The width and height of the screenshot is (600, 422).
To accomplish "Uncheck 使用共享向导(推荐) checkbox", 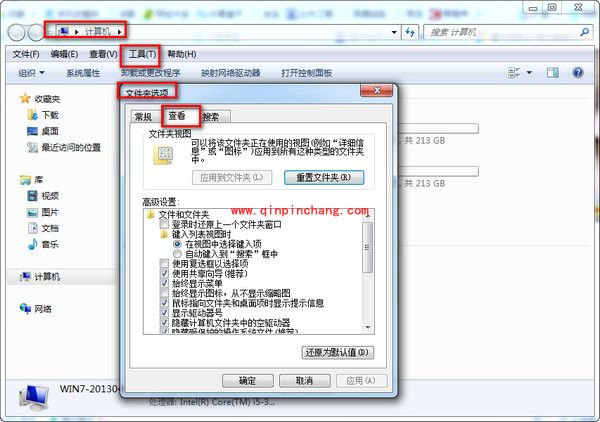I will tap(165, 274).
